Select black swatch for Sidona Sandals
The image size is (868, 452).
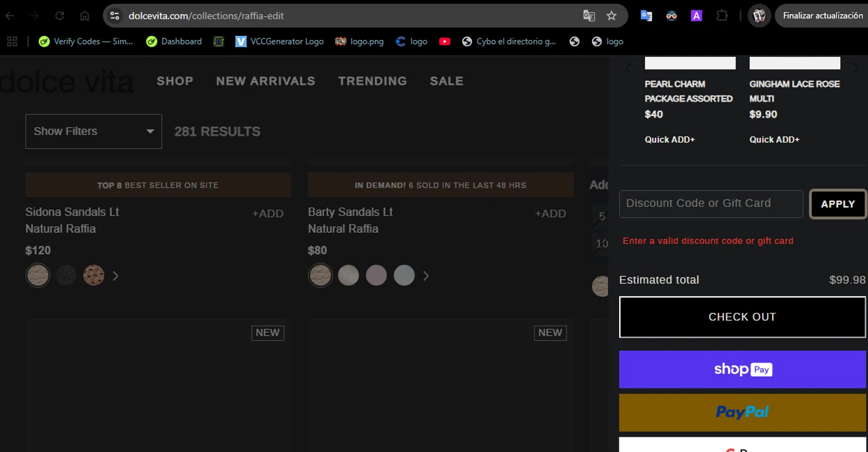pyautogui.click(x=66, y=275)
